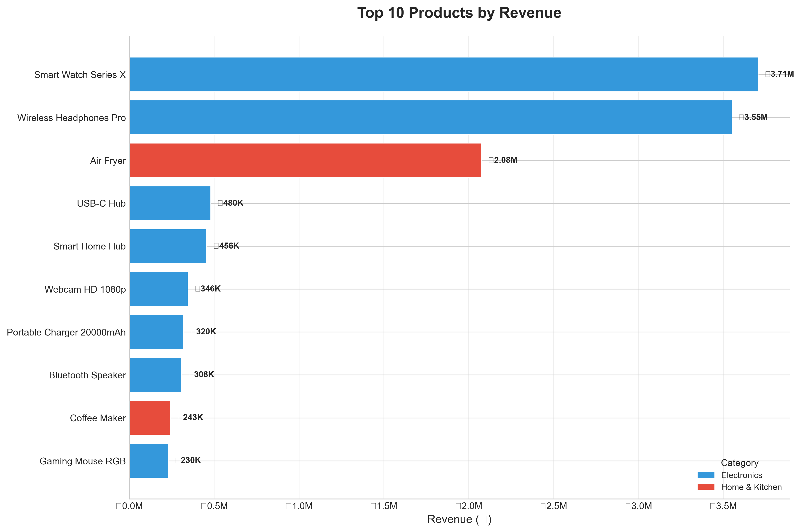The width and height of the screenshot is (801, 532).
Task: Click the Smart Watch Series X bar
Action: coord(443,74)
